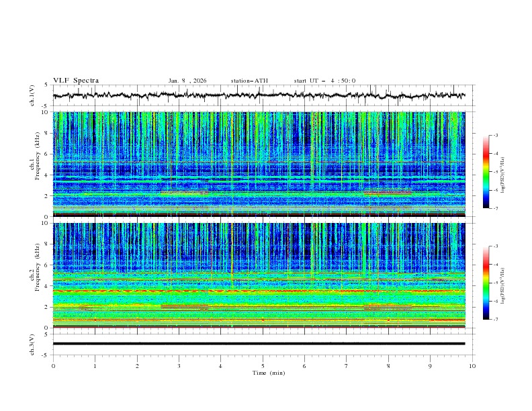
Task: Click the 8 minute tick on time axis
Action: (388, 365)
